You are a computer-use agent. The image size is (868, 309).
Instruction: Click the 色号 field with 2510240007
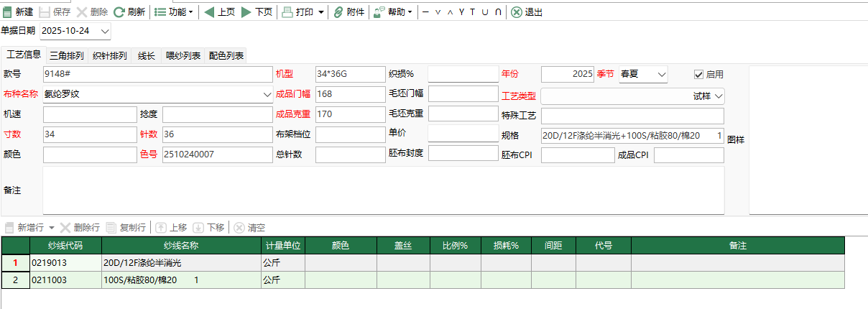point(217,154)
